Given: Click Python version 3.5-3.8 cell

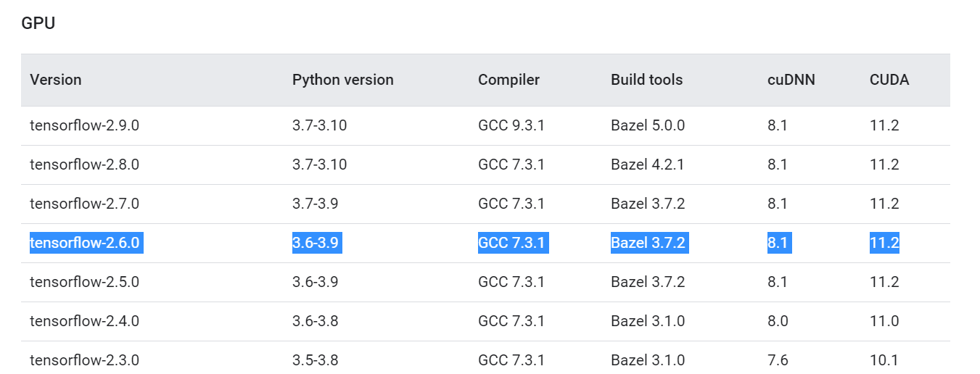Looking at the screenshot, I should (x=315, y=360).
